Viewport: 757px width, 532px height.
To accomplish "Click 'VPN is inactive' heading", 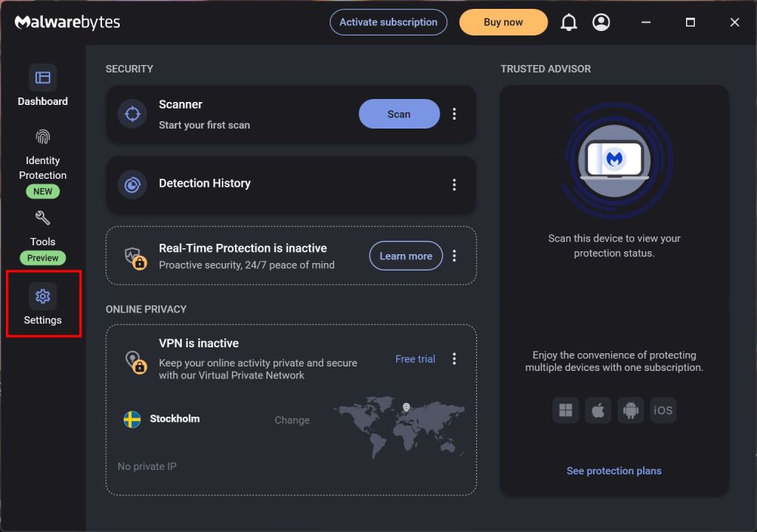I will [x=199, y=344].
